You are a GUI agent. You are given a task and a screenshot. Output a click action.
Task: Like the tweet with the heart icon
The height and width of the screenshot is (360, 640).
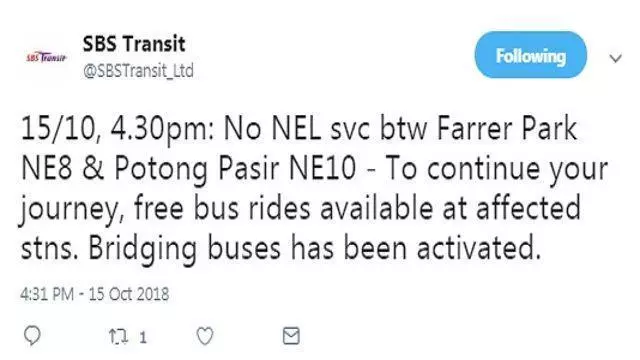click(x=205, y=336)
